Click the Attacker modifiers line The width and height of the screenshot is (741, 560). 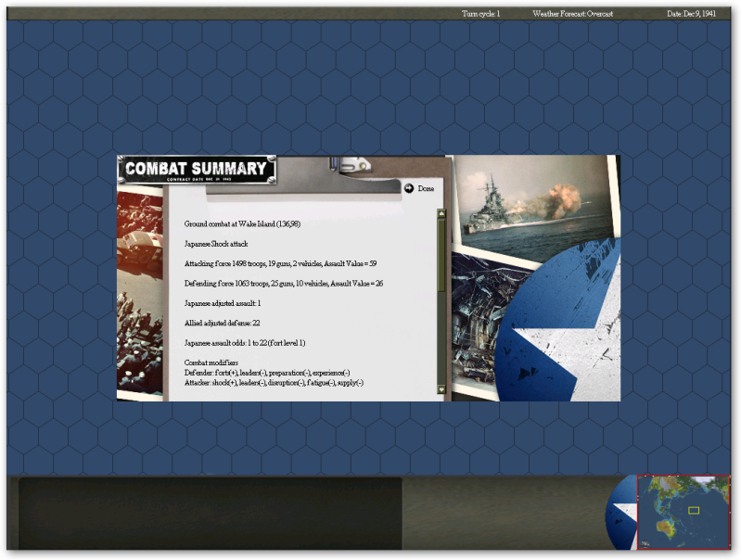[x=274, y=383]
